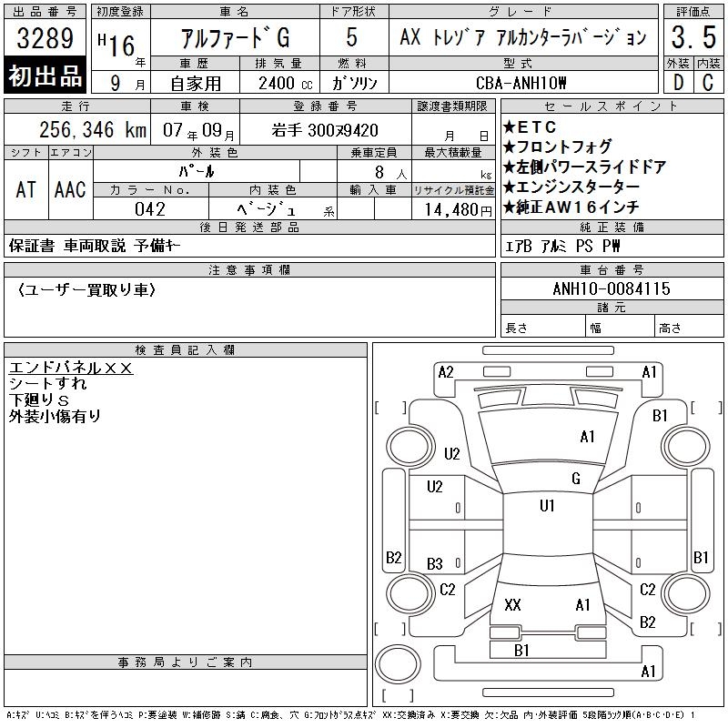The height and width of the screenshot is (728, 728).
Task: Click the vehicle history value 自家用
Action: click(x=196, y=84)
